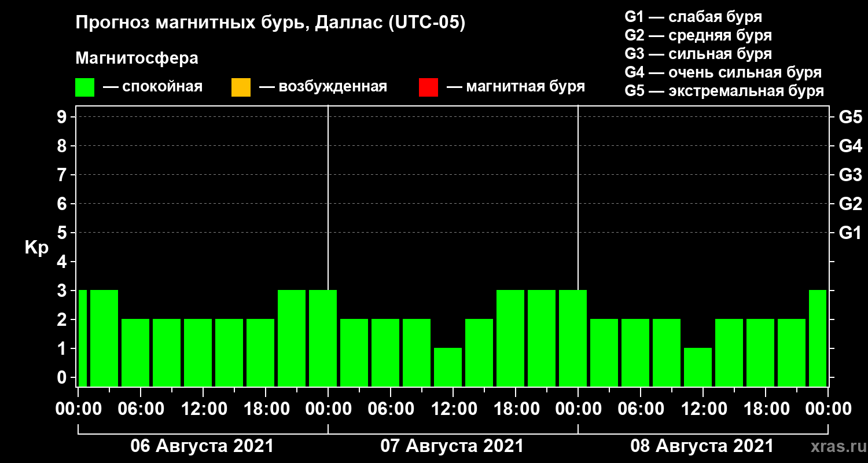The height and width of the screenshot is (463, 868).
Task: Click the 06:00 tick label for 08 Августа
Action: 641,409
